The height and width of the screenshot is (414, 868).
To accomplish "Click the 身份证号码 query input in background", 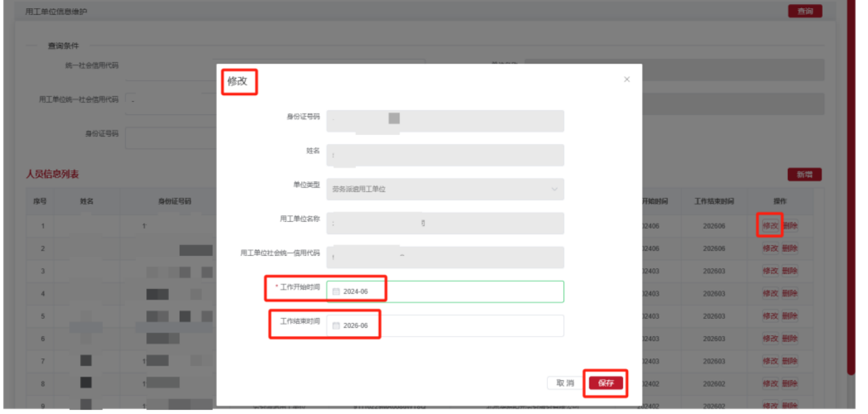I will pos(170,136).
